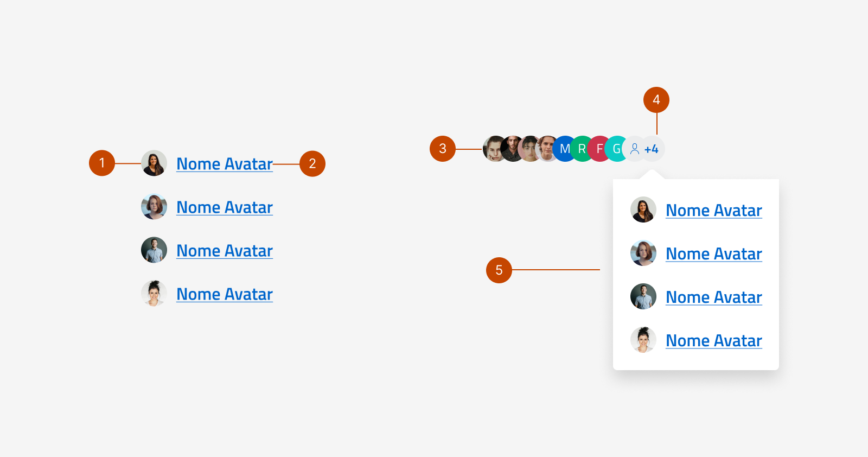
Task: Click the first photo avatar in the group
Action: click(493, 149)
